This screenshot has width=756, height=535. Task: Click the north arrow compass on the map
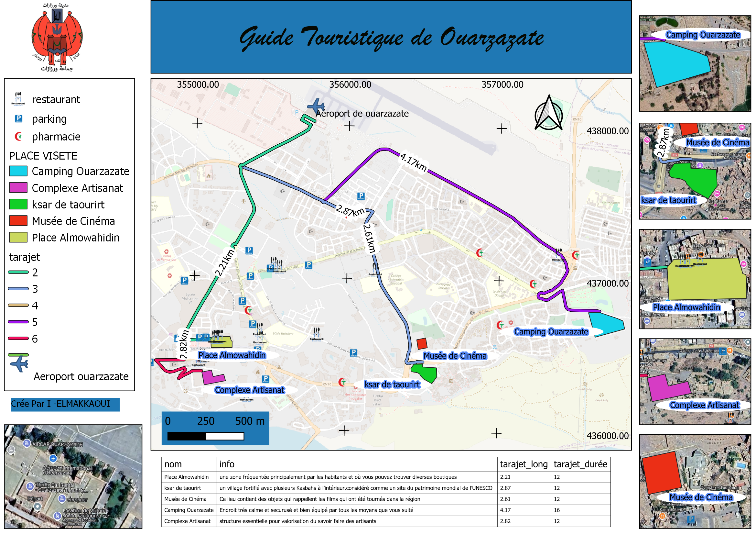549,112
